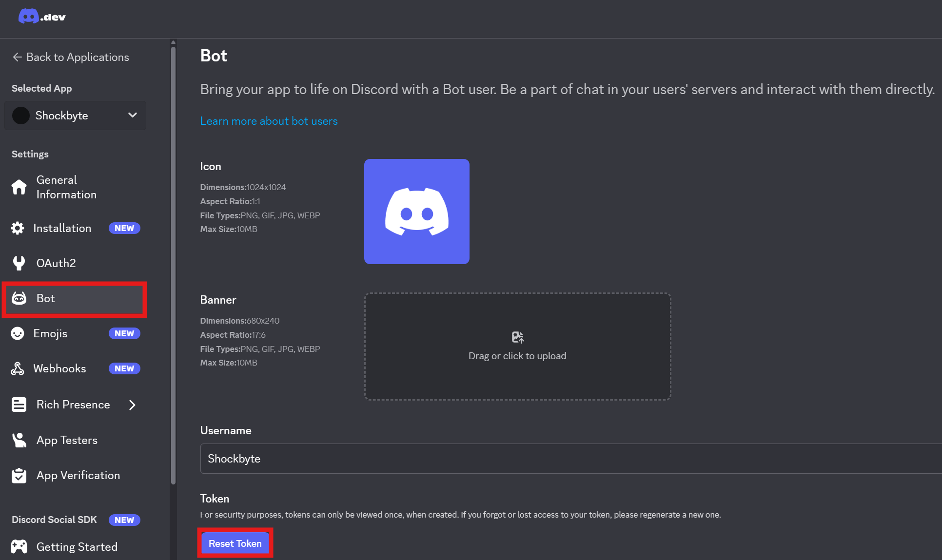This screenshot has height=560, width=942.
Task: Open Learn more about bot users link
Action: click(x=269, y=121)
